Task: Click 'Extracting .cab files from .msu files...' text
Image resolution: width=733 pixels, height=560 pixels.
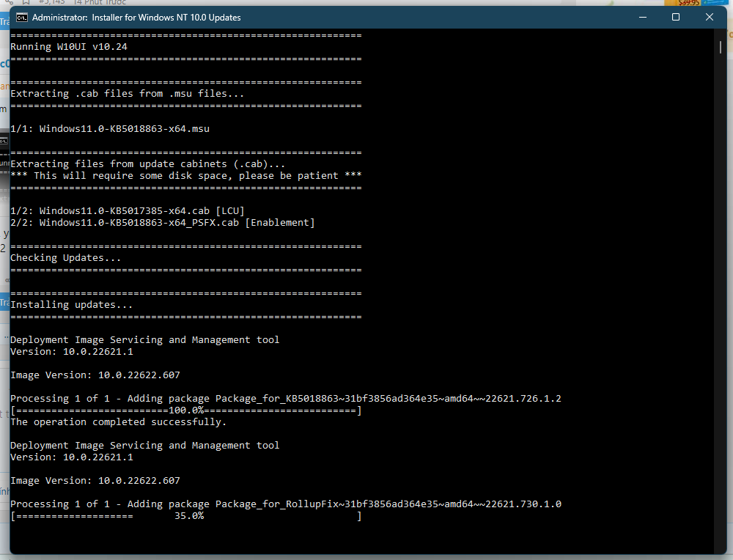Action: (127, 94)
